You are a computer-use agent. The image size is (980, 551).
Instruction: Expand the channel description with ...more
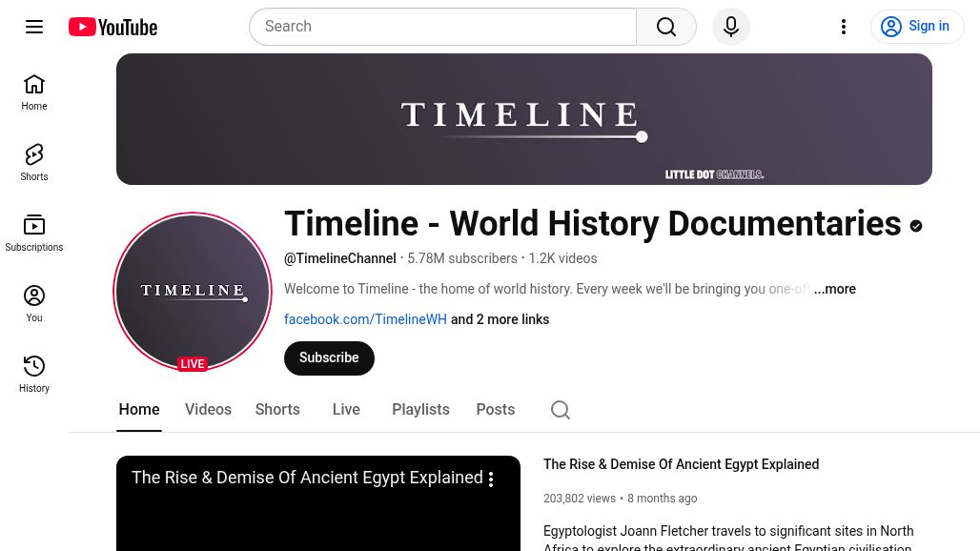tap(834, 289)
